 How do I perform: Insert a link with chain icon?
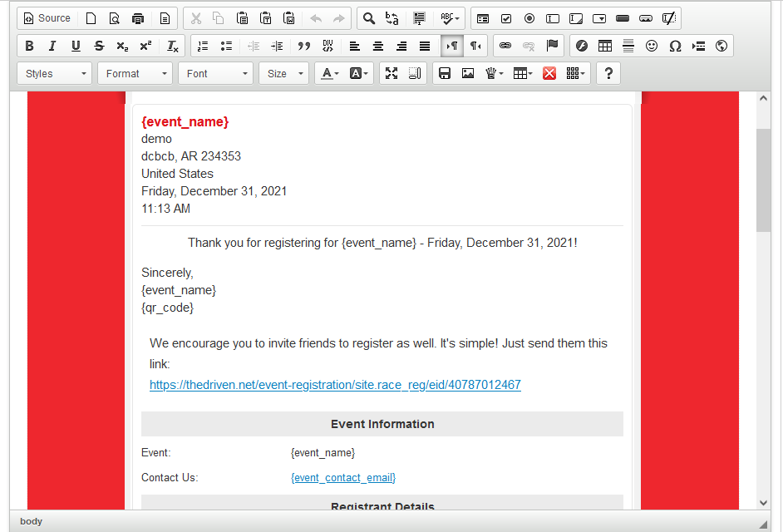pyautogui.click(x=505, y=46)
